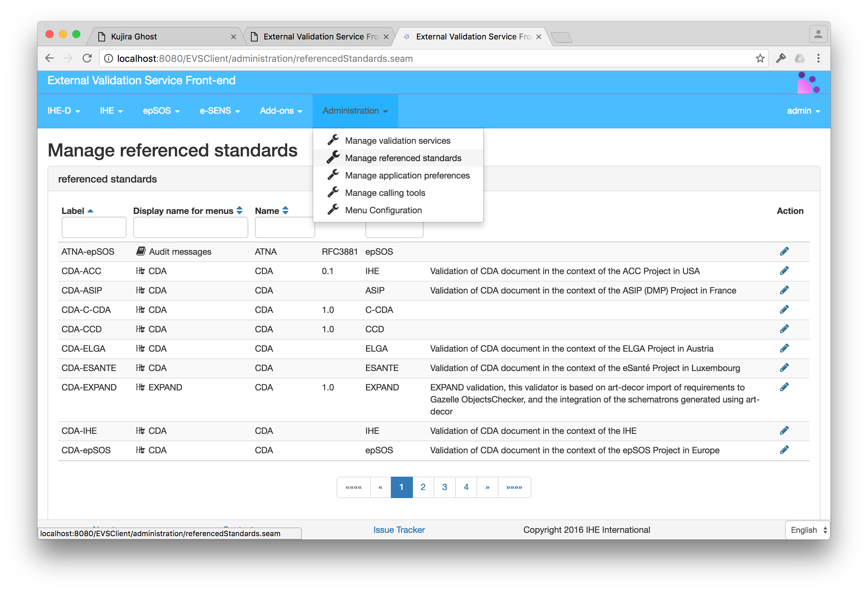
Task: Open the Issue Tracker link
Action: point(399,529)
